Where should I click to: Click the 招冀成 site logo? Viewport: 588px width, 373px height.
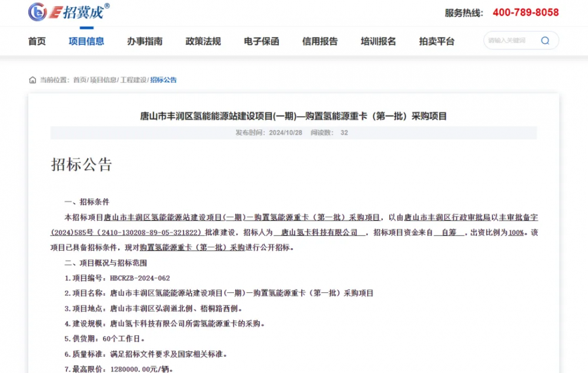click(x=69, y=12)
